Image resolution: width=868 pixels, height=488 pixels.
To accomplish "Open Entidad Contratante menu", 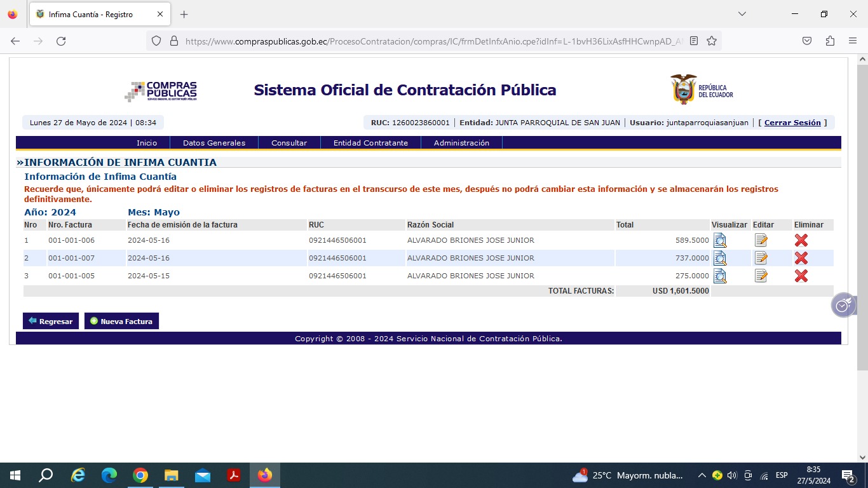I will click(370, 143).
